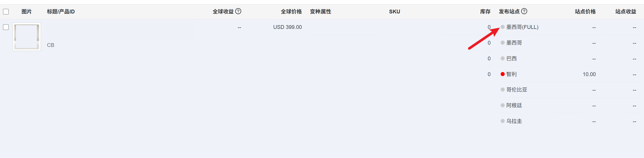Click the gray status dot beside 巴西
Image resolution: width=644 pixels, height=158 pixels.
(503, 58)
